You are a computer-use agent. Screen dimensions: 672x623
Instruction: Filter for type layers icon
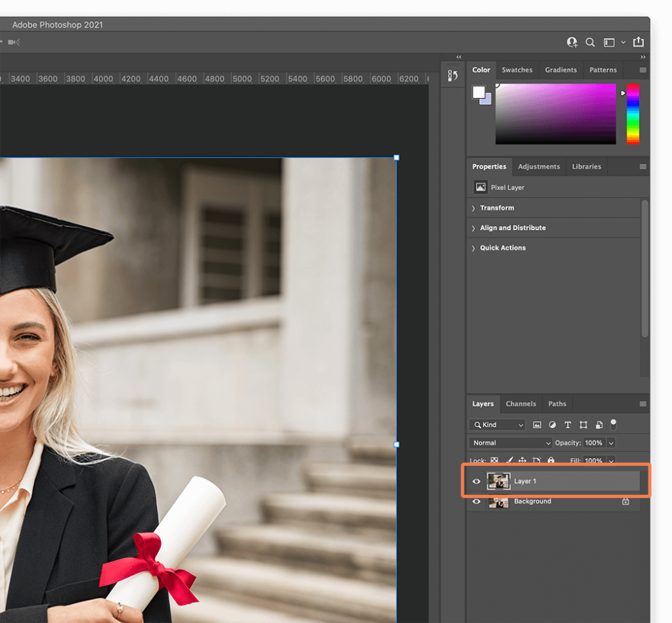pos(568,425)
